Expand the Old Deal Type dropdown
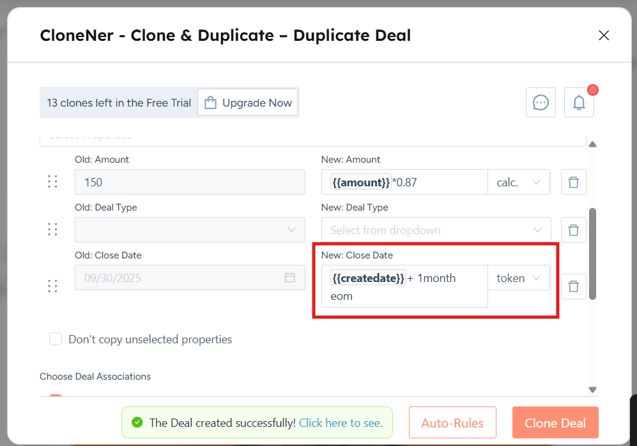 pos(190,230)
